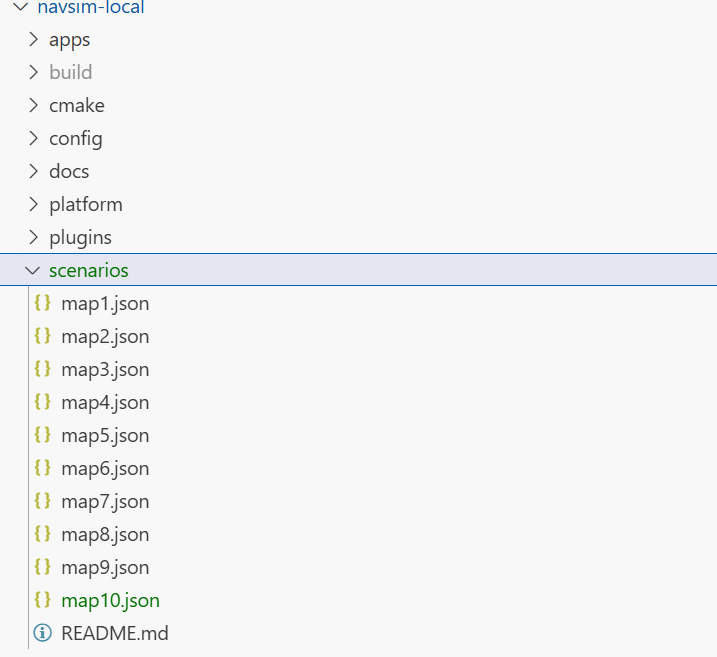
Task: Click the JSON icon next to map9.json
Action: click(x=42, y=567)
